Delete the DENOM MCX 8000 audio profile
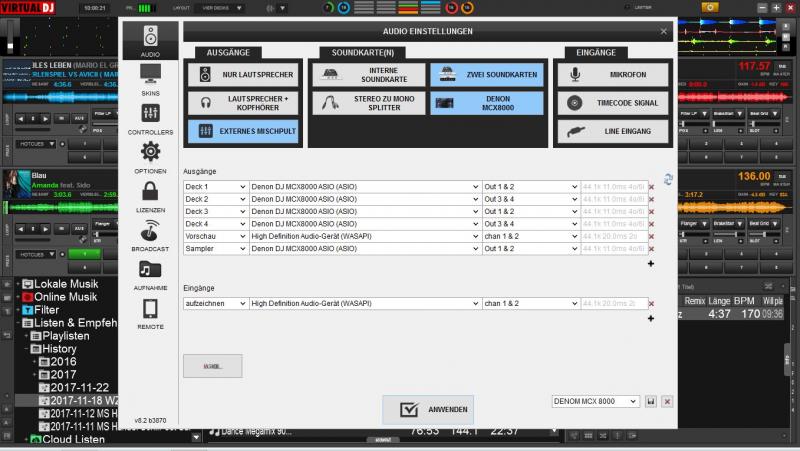Viewport: 800px width, 451px height. coord(667,402)
